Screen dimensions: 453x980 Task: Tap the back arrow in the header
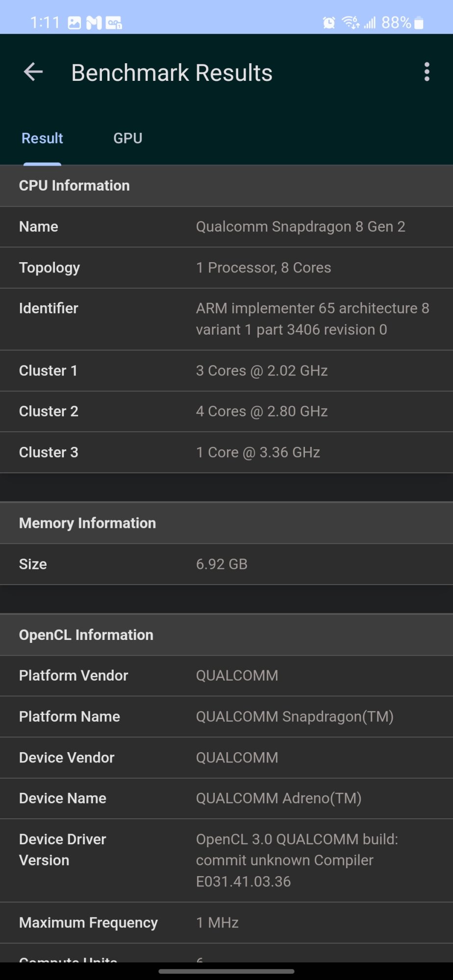click(33, 72)
